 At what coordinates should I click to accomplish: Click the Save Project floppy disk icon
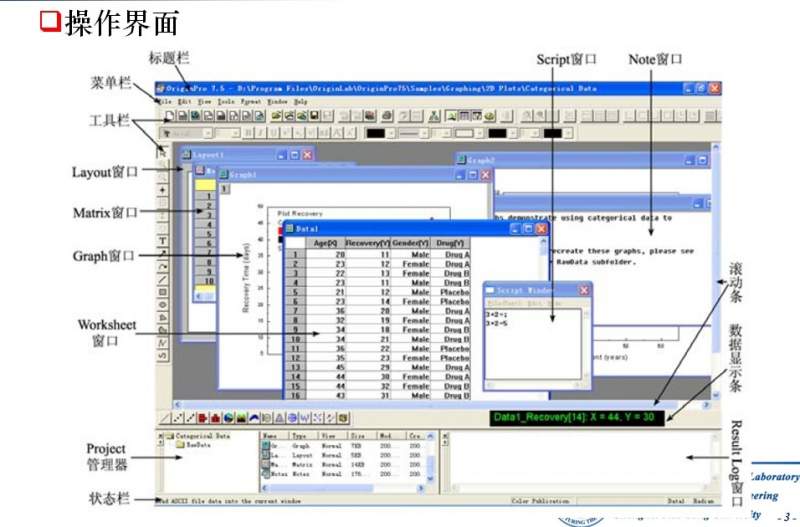(314, 116)
